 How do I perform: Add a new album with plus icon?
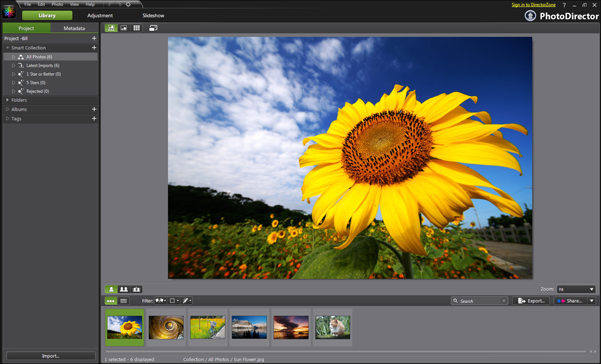click(94, 109)
